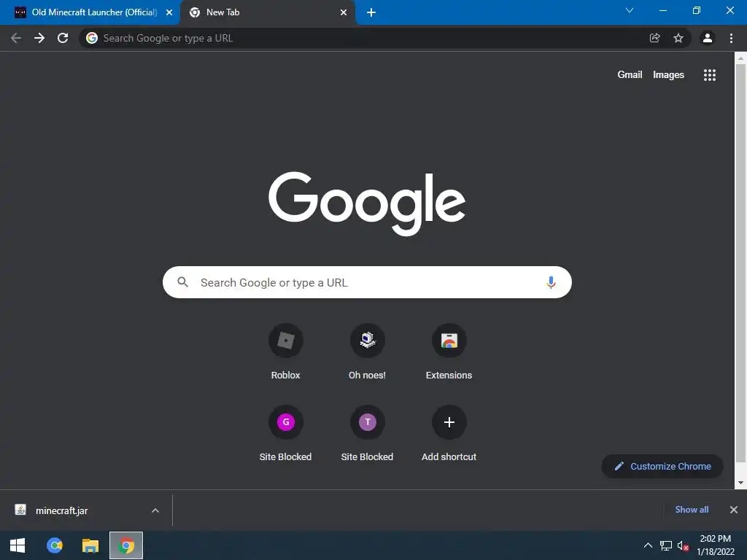Open Chrome's three-dot menu
The width and height of the screenshot is (747, 560).
[x=731, y=38]
